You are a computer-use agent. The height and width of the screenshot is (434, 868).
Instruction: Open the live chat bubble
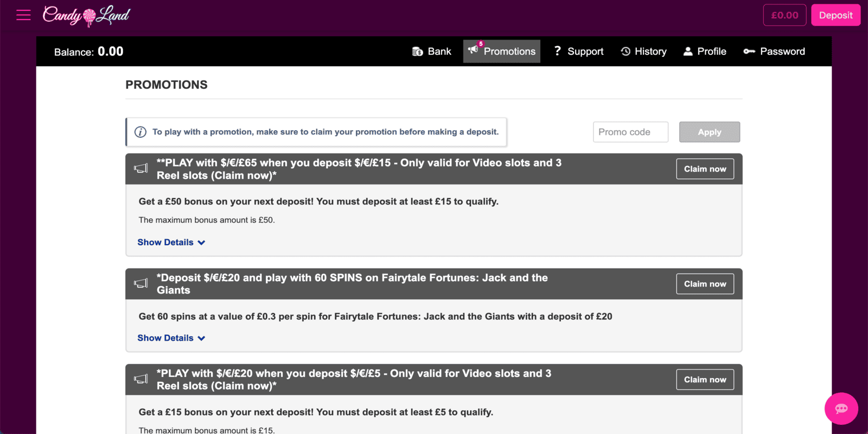pos(841,409)
